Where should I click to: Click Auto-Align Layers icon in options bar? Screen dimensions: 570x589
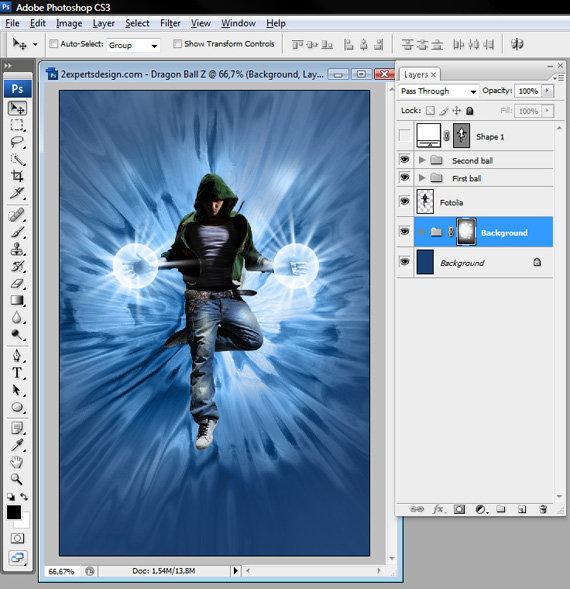pos(517,44)
